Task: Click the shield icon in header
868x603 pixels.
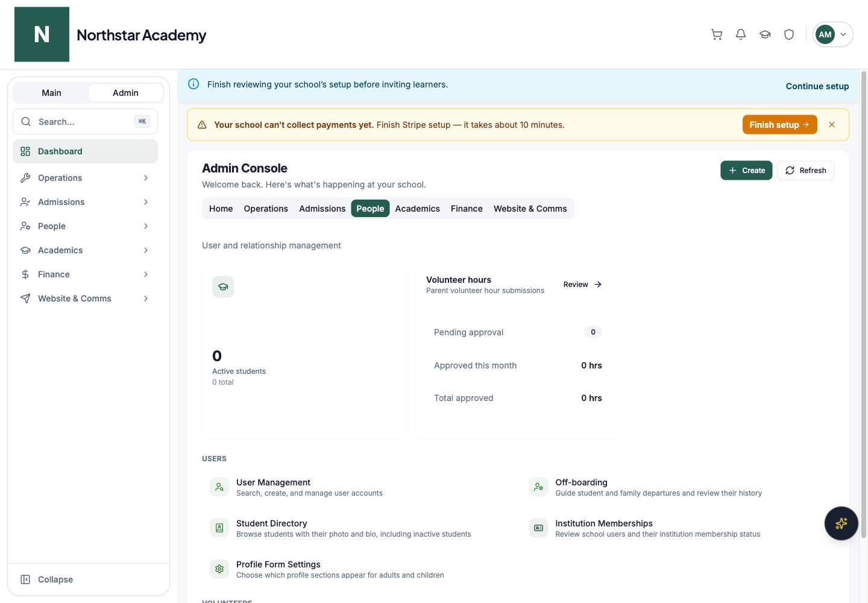Action: pyautogui.click(x=789, y=34)
